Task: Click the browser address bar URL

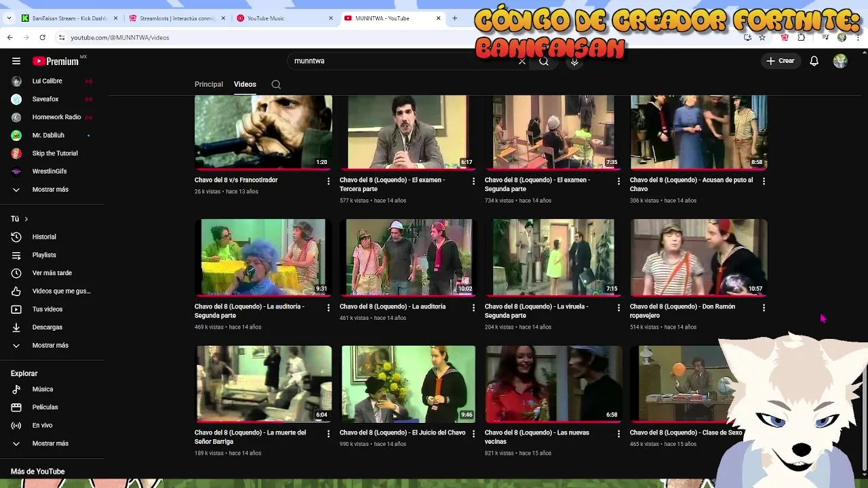Action: (120, 38)
